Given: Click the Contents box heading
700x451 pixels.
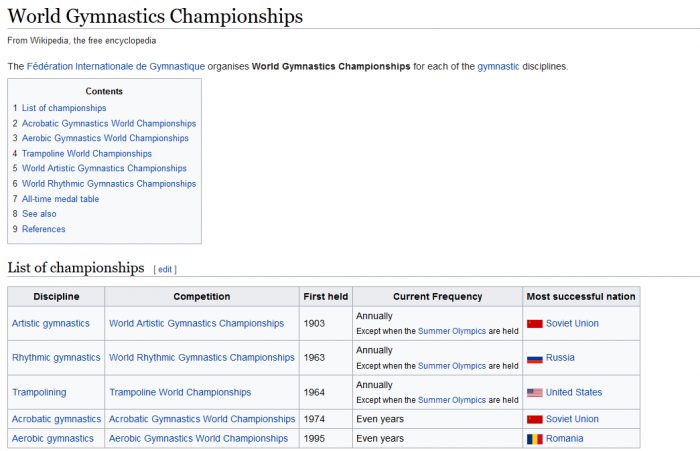Looking at the screenshot, I should [x=104, y=92].
